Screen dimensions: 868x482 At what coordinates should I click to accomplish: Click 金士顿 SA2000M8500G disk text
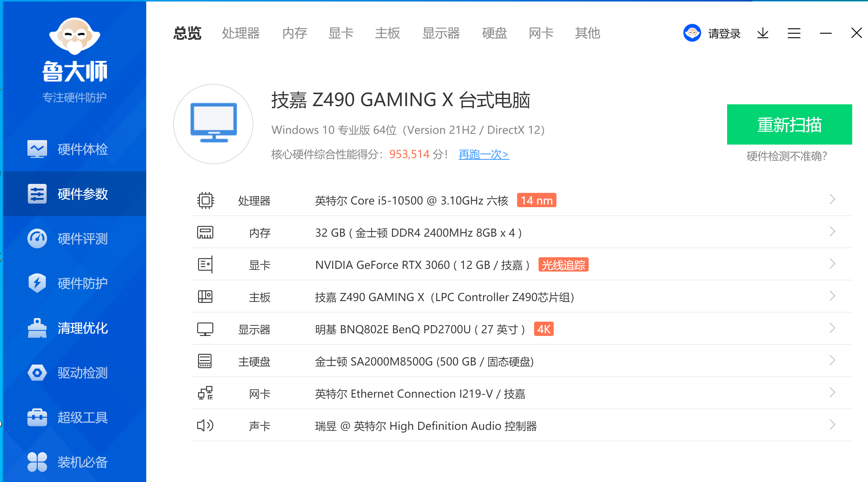pos(424,362)
